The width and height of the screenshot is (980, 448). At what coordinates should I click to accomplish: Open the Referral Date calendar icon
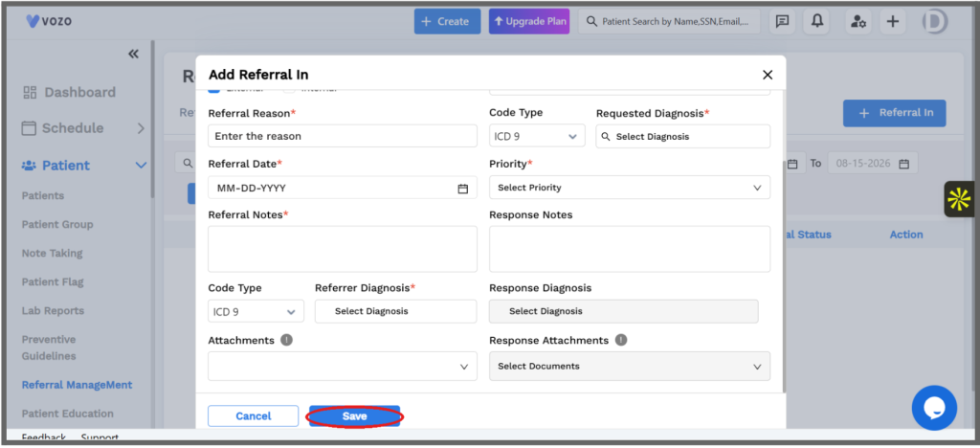(x=462, y=188)
